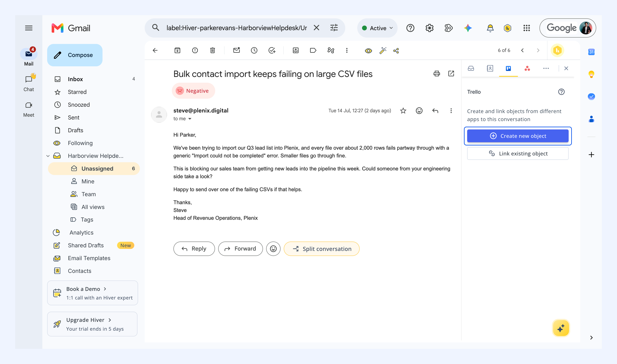Collapse the Harborview Helpdesk mailbox
Viewport: 617px width, 364px height.
(48, 156)
